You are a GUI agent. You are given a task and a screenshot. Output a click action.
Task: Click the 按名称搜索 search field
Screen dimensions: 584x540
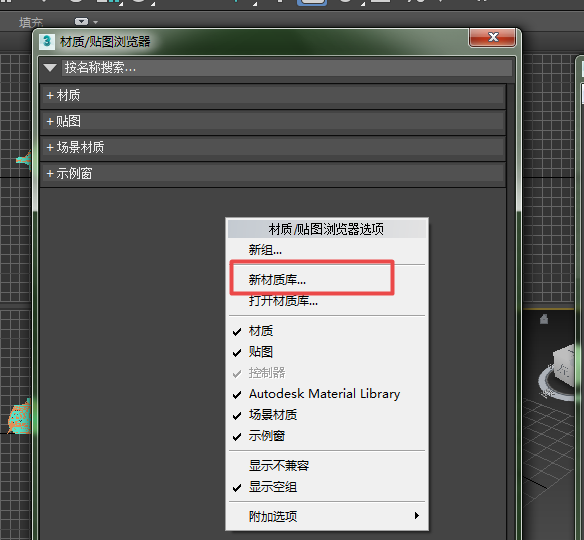point(287,68)
